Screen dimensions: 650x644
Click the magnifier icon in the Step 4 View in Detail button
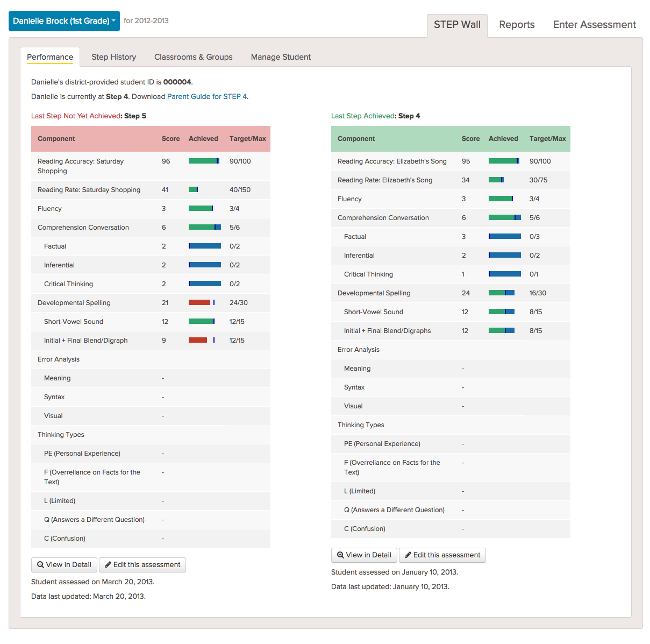(340, 555)
